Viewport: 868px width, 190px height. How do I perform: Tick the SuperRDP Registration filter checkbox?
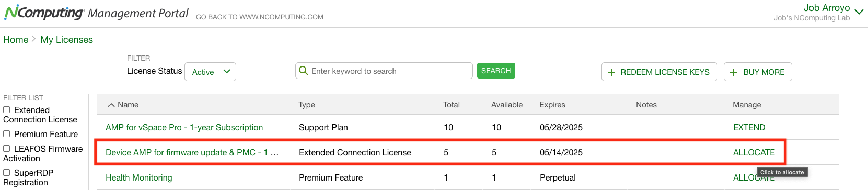pyautogui.click(x=7, y=172)
